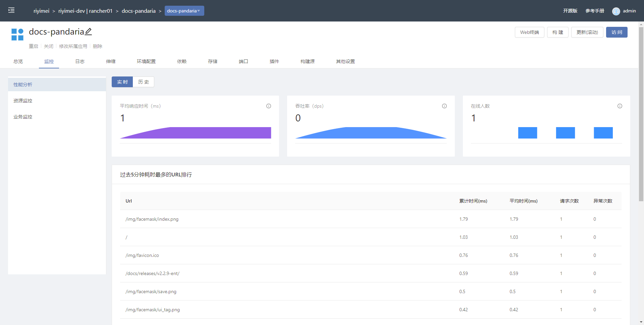Open the 总览 tab
Viewport: 644px width, 325px height.
18,61
